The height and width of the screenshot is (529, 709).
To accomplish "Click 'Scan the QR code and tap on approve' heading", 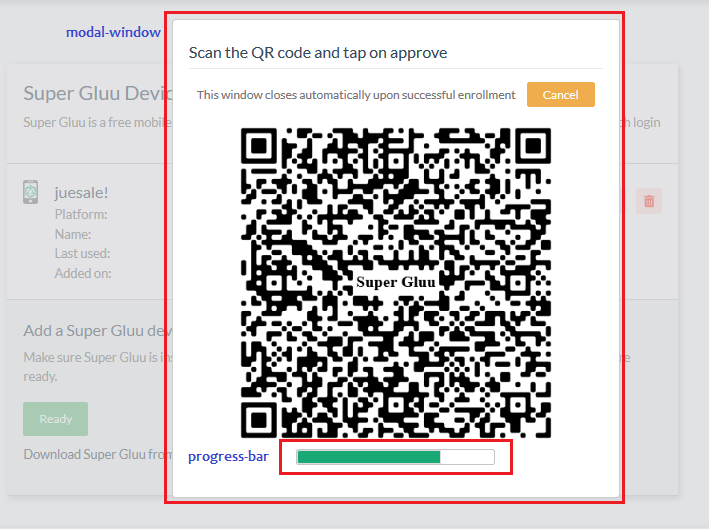I will click(x=318, y=53).
